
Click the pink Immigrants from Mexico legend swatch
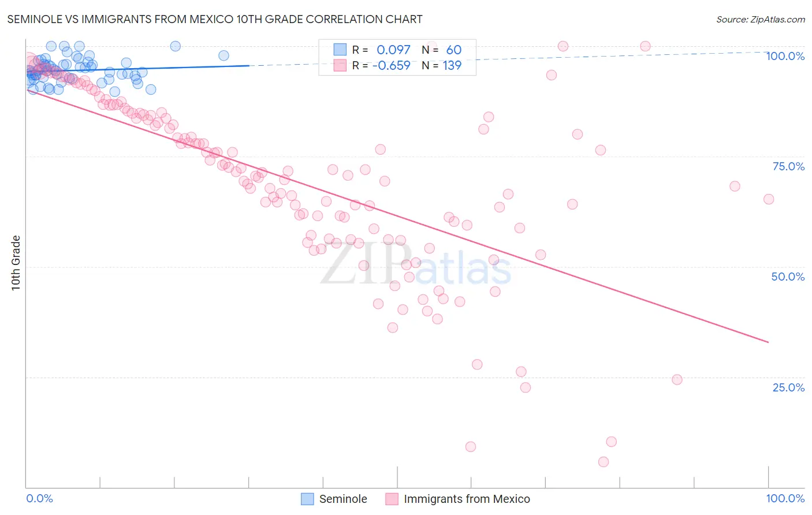click(392, 499)
